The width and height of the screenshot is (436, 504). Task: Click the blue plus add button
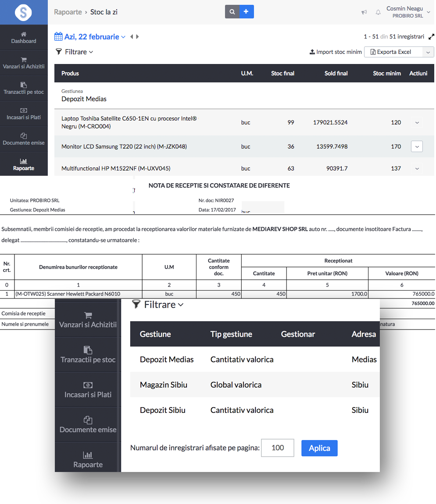coord(247,11)
